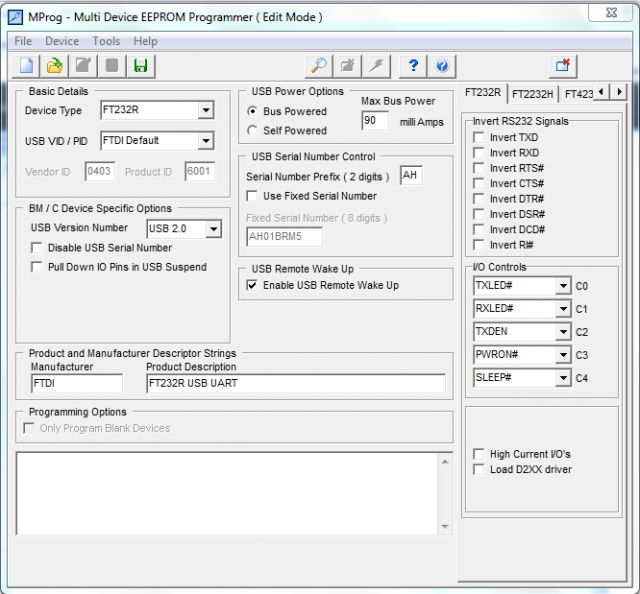This screenshot has width=640, height=594.
Task: Toggle Enable USB Remote Wake Up checkbox
Action: (252, 285)
